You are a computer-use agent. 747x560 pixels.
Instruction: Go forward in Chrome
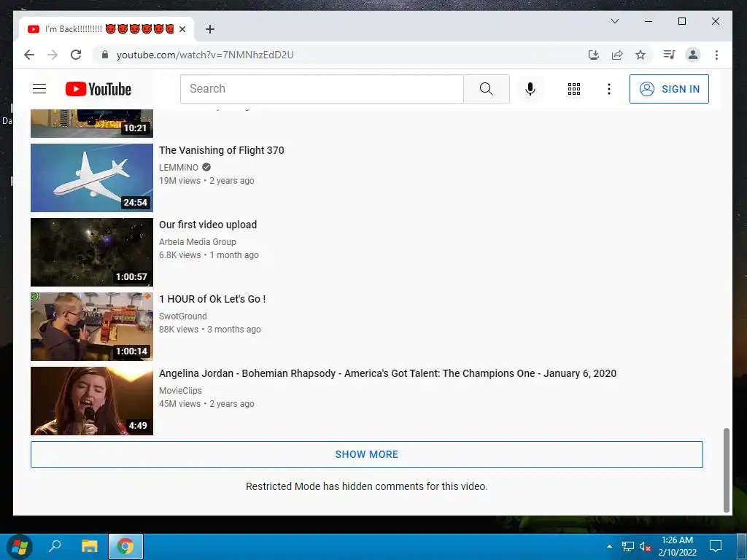[53, 55]
